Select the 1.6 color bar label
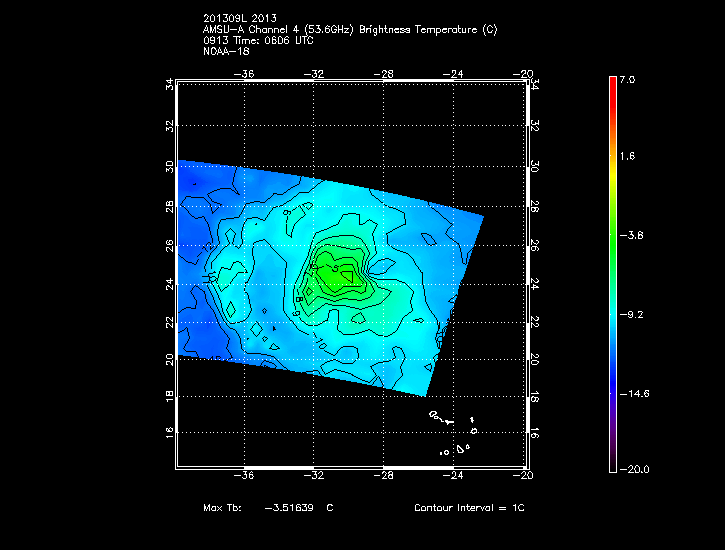The height and width of the screenshot is (550, 725). point(626,157)
